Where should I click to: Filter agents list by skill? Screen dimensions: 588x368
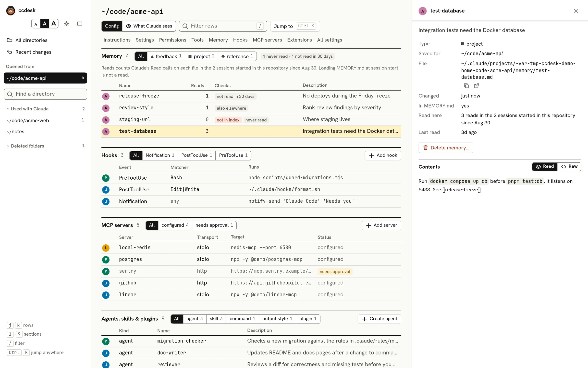click(x=216, y=319)
